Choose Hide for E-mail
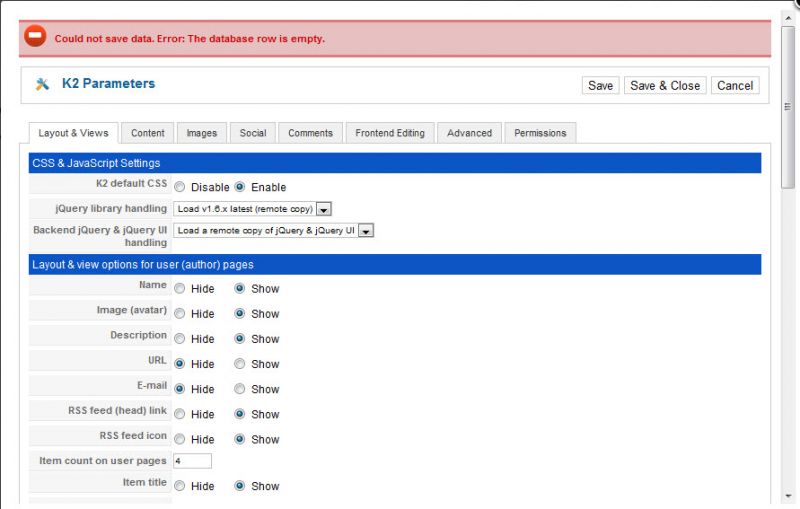800x509 pixels. click(180, 389)
